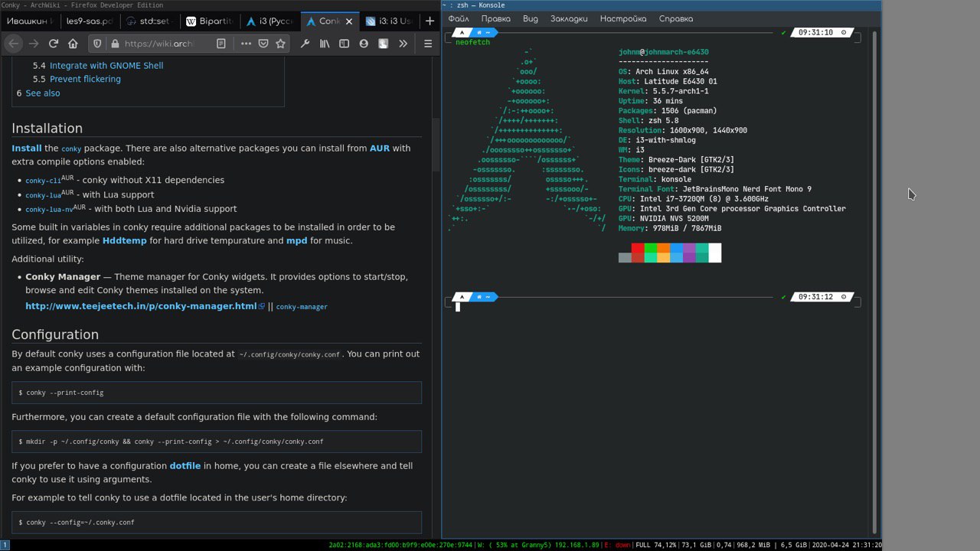Click the red color block in neofetch
This screenshot has height=551, width=980.
coord(638,248)
